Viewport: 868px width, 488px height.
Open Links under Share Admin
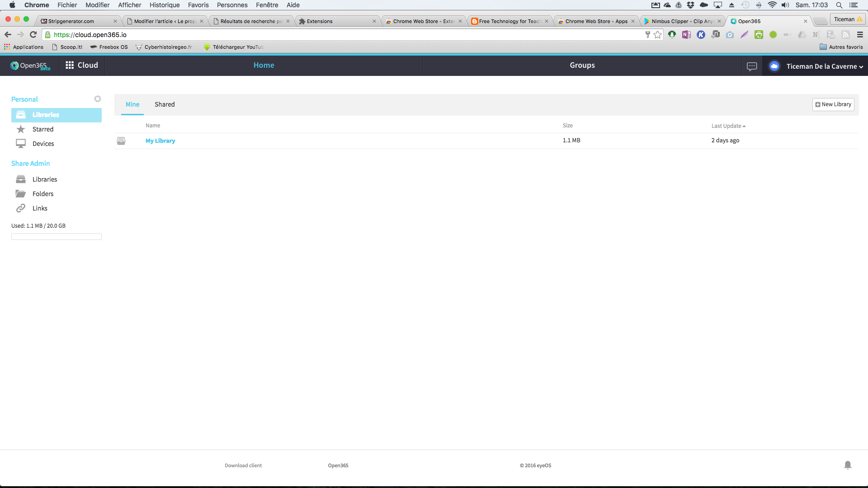point(40,208)
